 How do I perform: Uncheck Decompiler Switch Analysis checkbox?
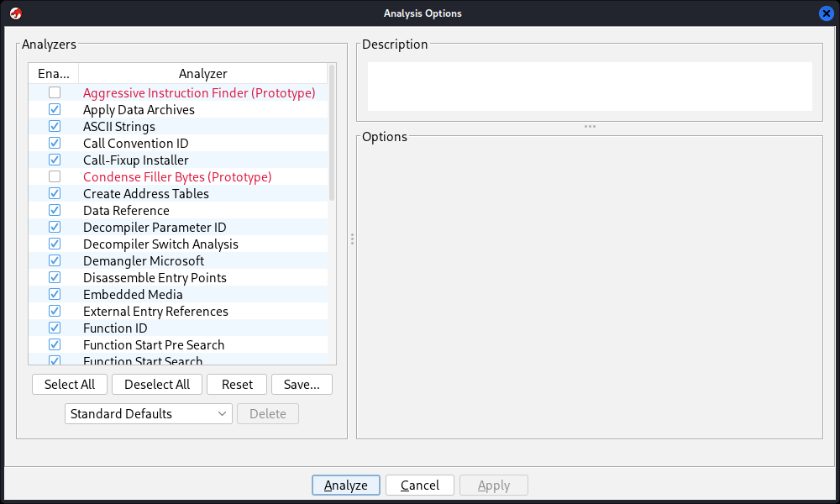[55, 244]
